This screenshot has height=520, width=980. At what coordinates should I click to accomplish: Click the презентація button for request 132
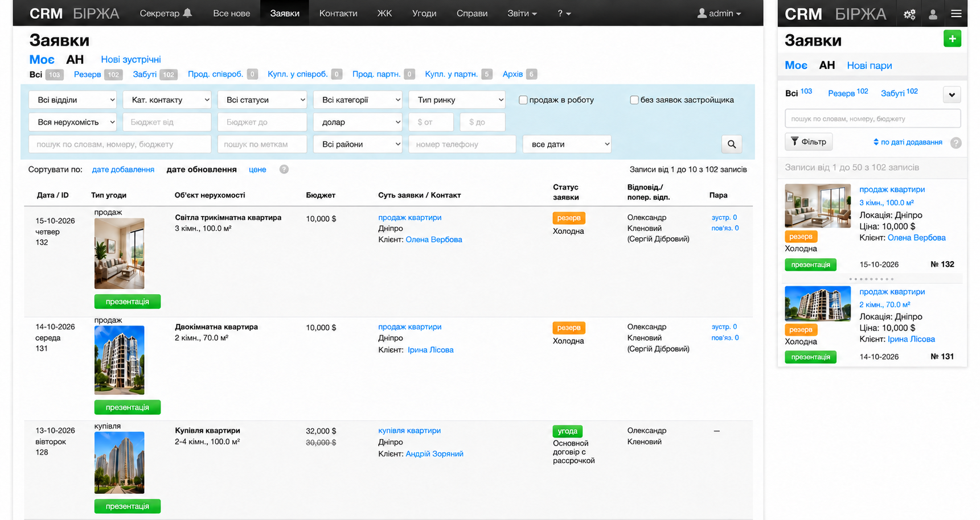127,302
